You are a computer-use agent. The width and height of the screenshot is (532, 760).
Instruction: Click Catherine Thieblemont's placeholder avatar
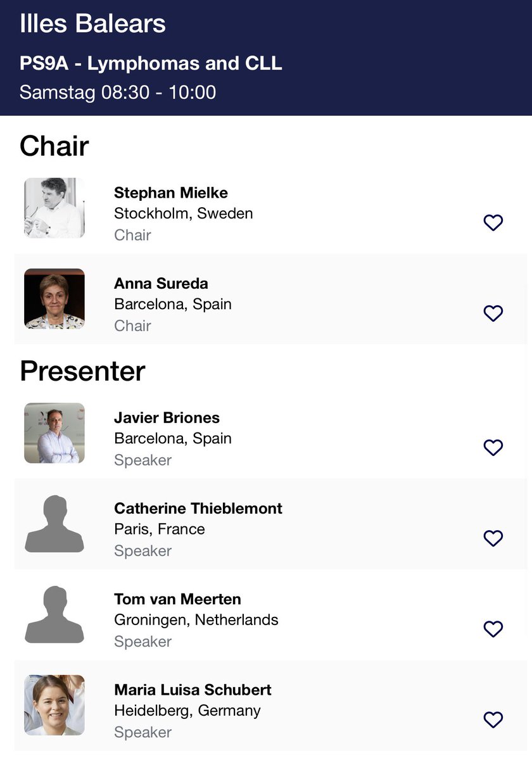tap(54, 524)
